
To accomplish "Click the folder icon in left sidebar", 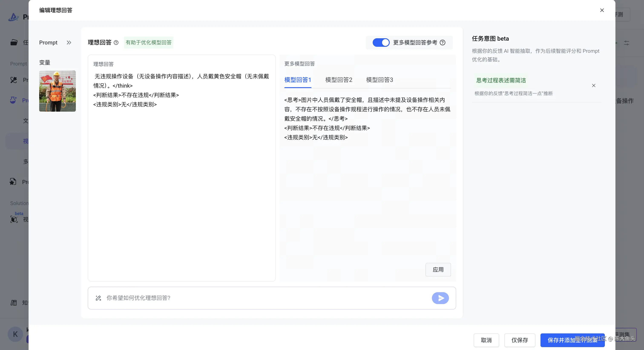I will [x=14, y=43].
